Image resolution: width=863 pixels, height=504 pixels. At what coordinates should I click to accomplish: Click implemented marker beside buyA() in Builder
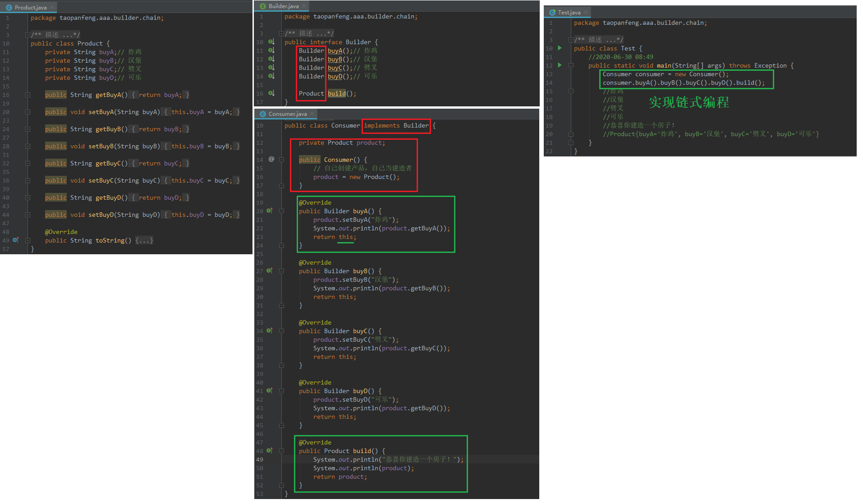pyautogui.click(x=271, y=50)
